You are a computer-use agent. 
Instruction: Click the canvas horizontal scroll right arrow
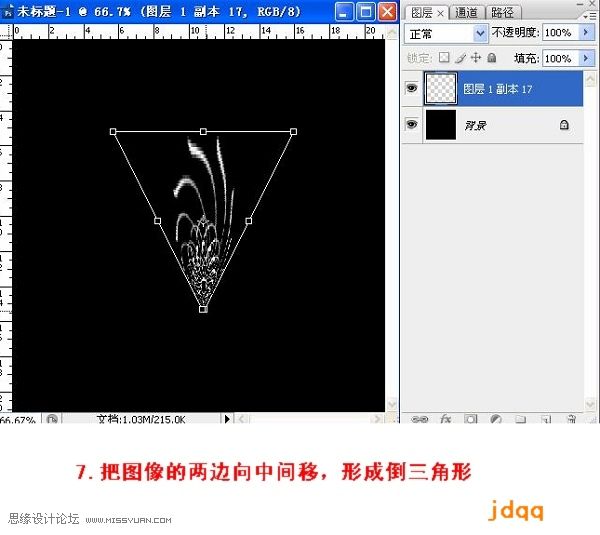click(377, 419)
